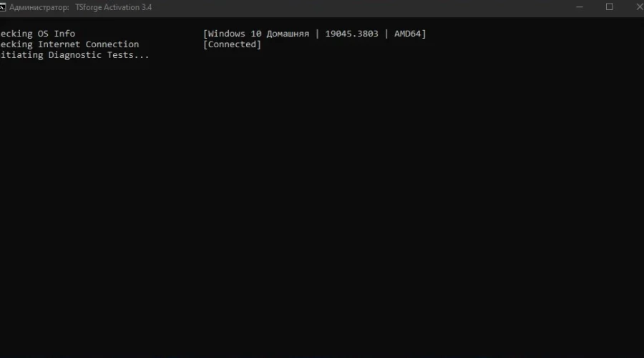The width and height of the screenshot is (644, 358).
Task: Click the 'TSforge Activation 3.4' title text
Action: tap(114, 7)
